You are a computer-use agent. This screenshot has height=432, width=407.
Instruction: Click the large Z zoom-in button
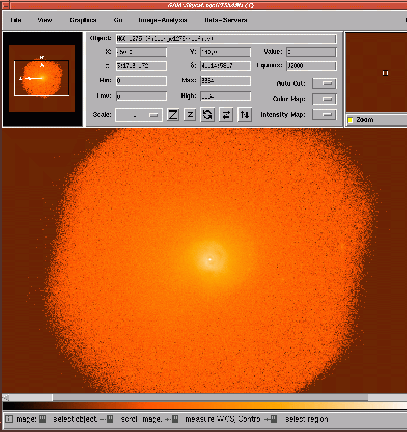pos(173,115)
